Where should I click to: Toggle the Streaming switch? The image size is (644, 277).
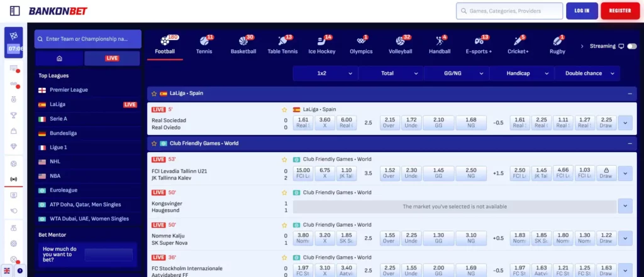coord(631,46)
